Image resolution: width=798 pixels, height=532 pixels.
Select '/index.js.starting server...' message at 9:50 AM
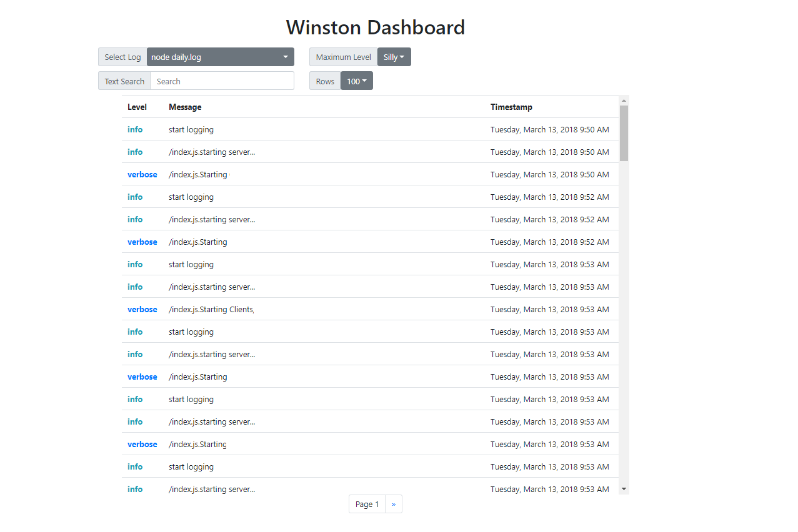(212, 152)
